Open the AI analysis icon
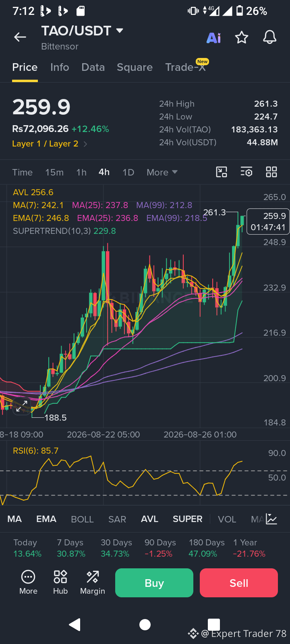 (x=213, y=38)
